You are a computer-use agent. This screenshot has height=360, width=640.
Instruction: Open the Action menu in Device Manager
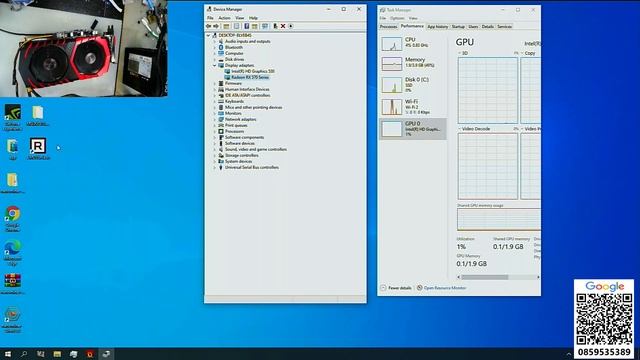click(x=224, y=18)
